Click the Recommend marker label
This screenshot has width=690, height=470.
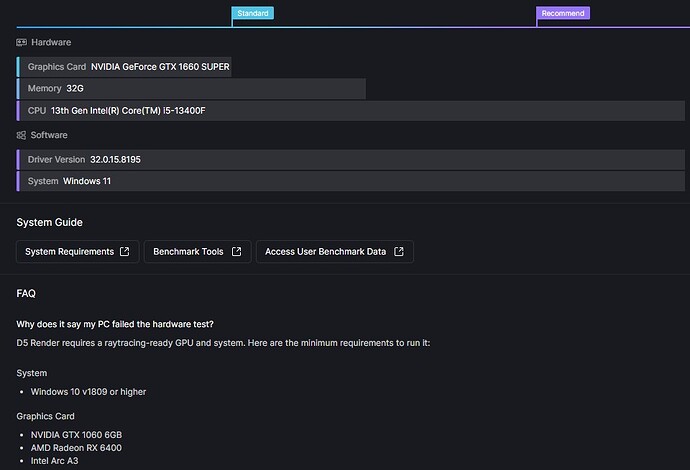click(563, 13)
